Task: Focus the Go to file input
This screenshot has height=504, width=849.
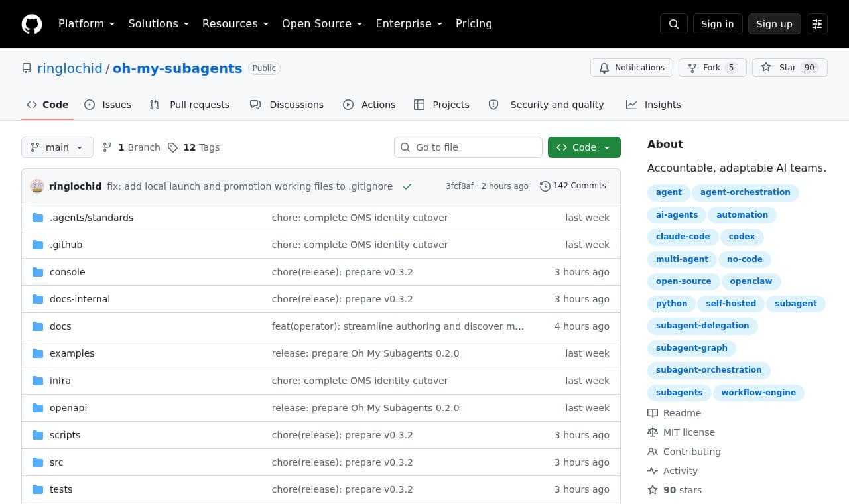Action: point(468,147)
